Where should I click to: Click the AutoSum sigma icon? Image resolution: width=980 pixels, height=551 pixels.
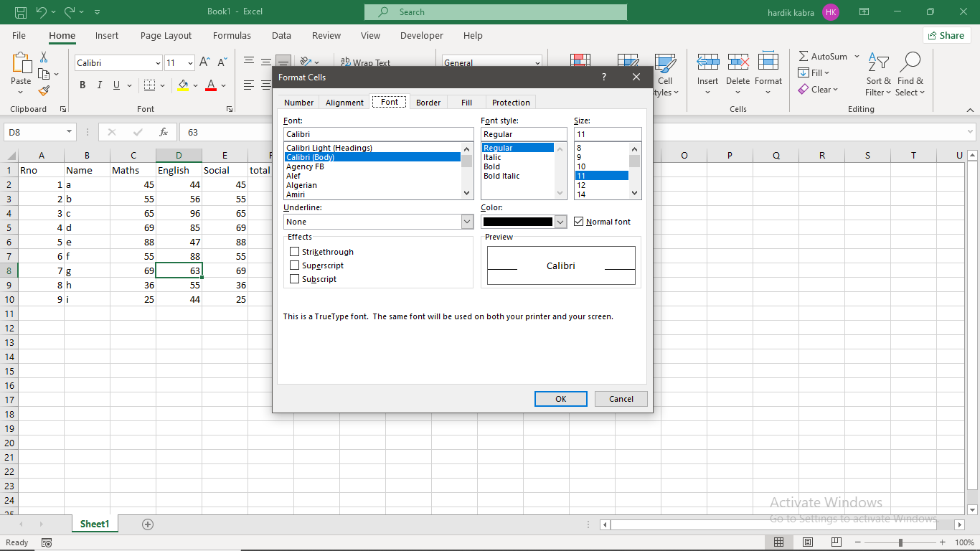click(x=804, y=56)
